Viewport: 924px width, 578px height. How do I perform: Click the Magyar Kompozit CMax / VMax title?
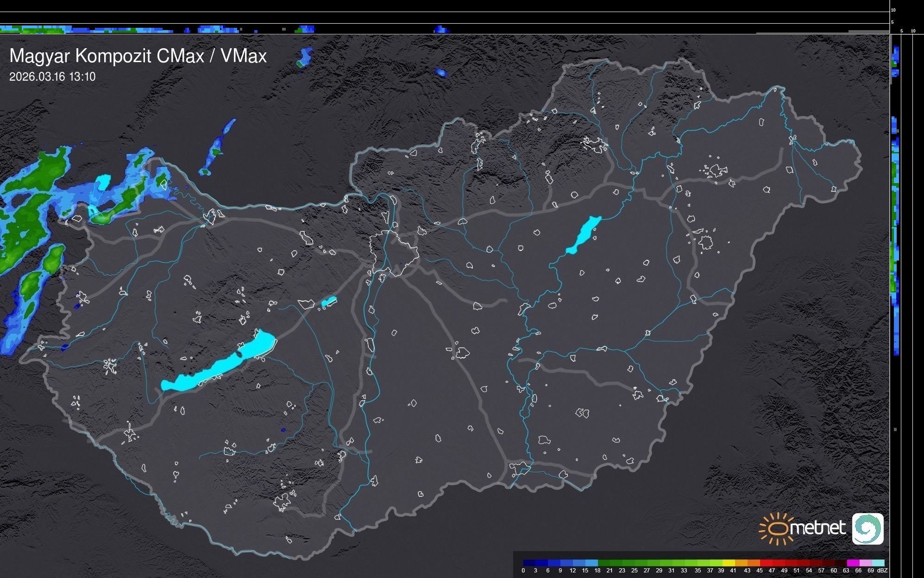tap(138, 56)
